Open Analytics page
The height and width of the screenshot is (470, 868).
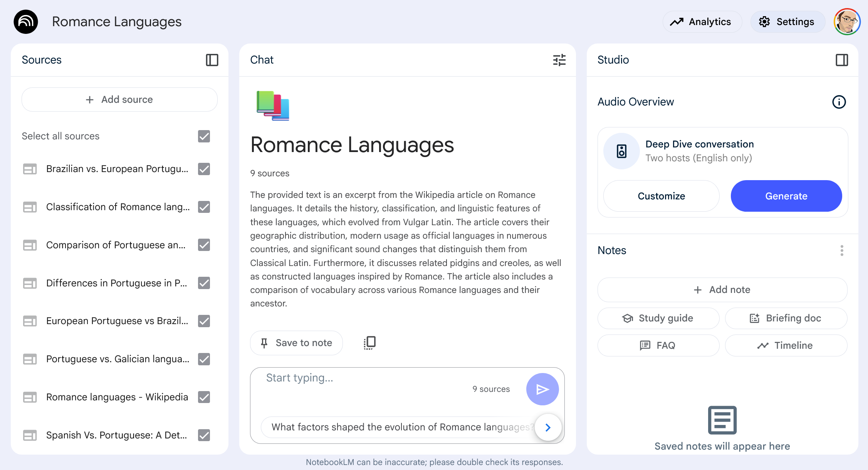tap(702, 22)
